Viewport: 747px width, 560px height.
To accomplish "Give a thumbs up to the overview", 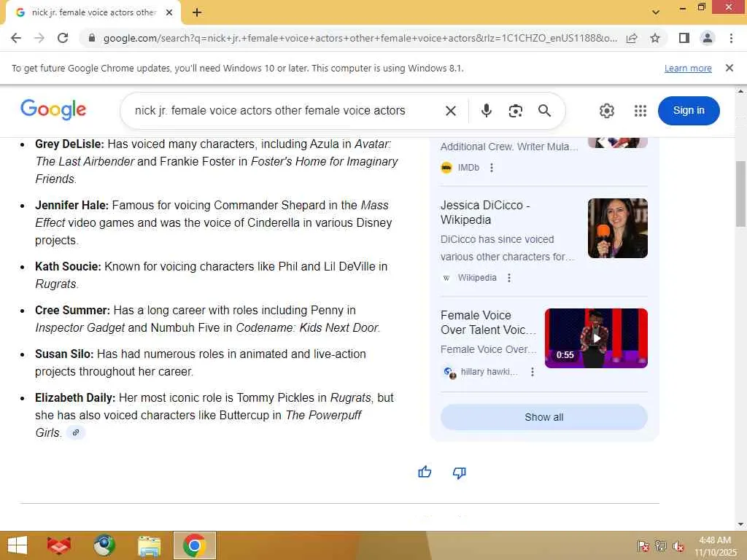I will click(x=425, y=472).
